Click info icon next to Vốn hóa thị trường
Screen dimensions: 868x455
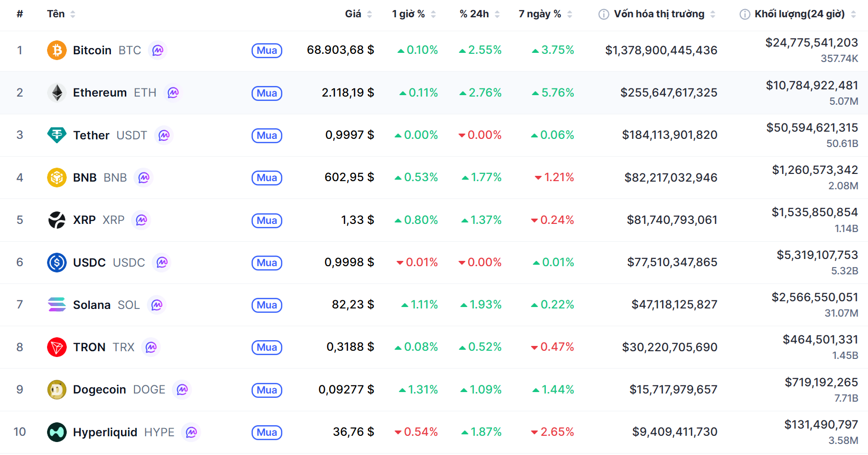click(x=603, y=14)
